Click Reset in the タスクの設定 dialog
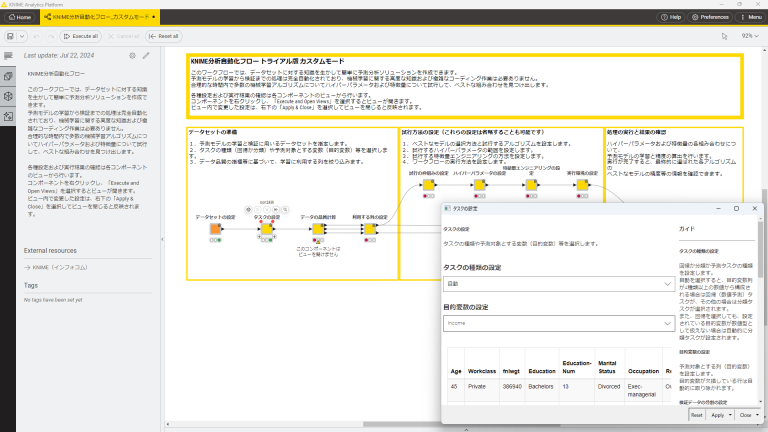 [696, 415]
